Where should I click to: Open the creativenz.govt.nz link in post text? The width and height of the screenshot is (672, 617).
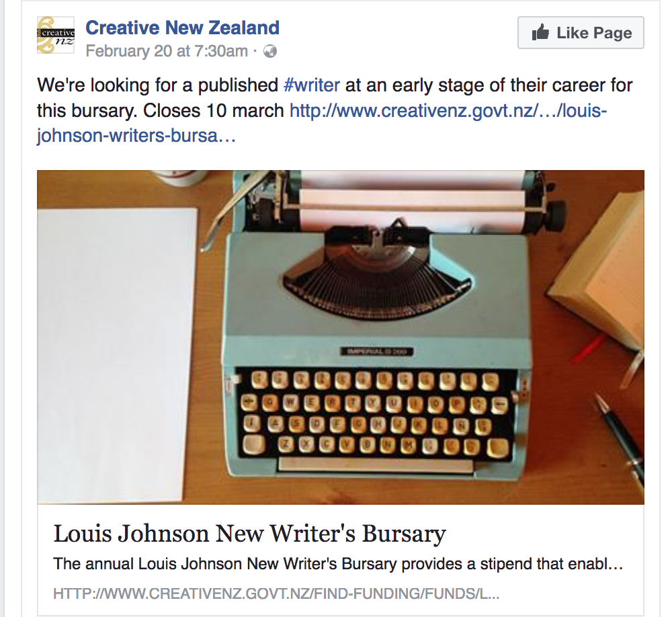[448, 110]
